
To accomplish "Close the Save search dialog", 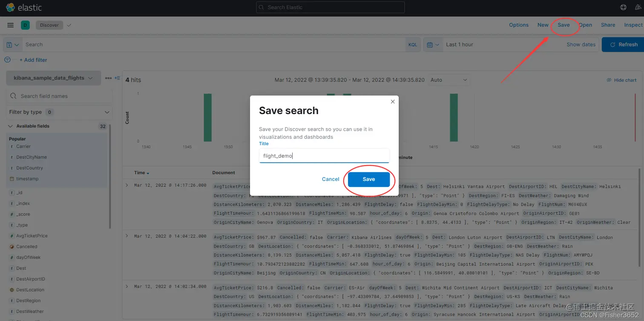I will pos(393,101).
